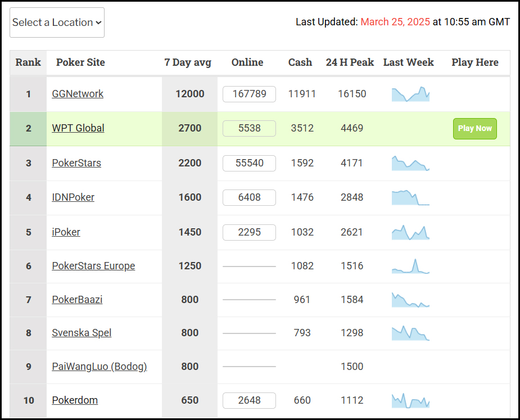Click the PokerBaazi link
This screenshot has height=420, width=520.
[x=77, y=300]
